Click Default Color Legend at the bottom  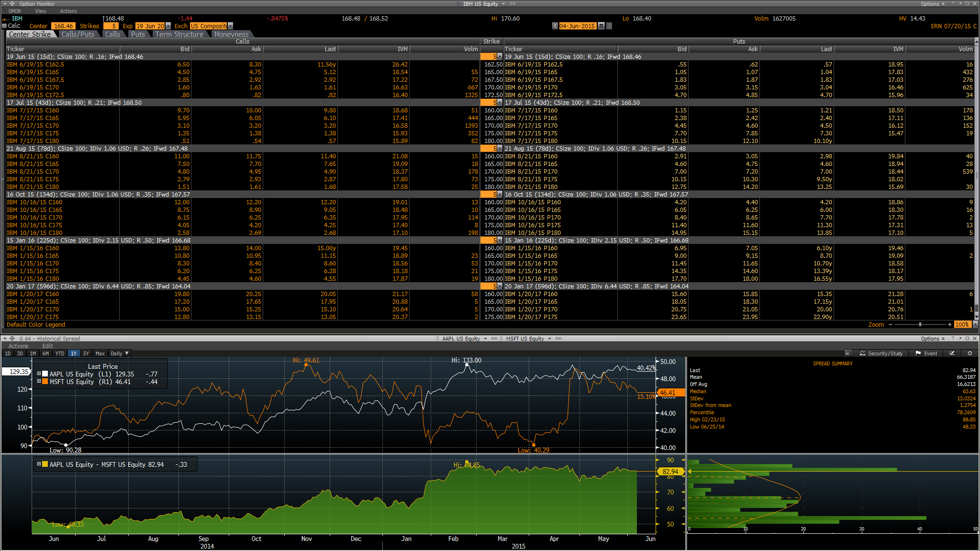point(35,324)
